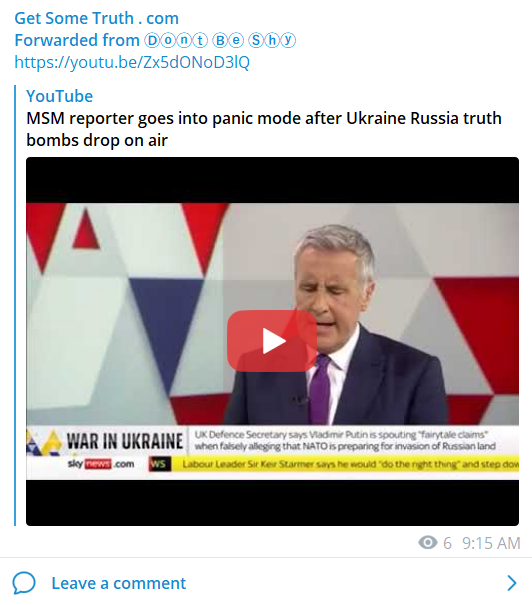Open the MSM reporter panic mode title

point(264,129)
